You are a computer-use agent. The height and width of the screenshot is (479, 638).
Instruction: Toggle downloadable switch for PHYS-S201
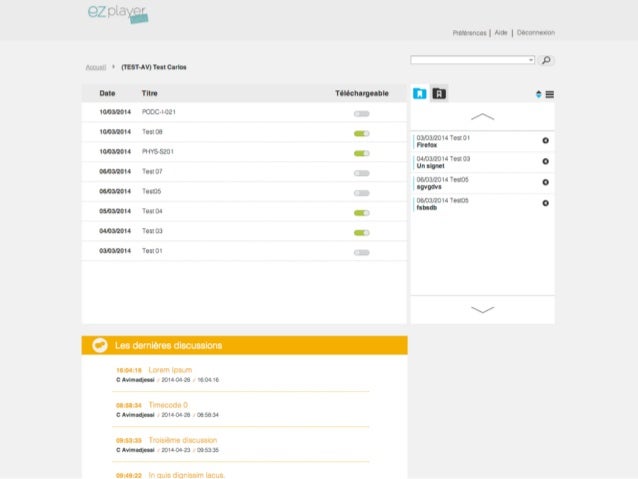(x=361, y=153)
